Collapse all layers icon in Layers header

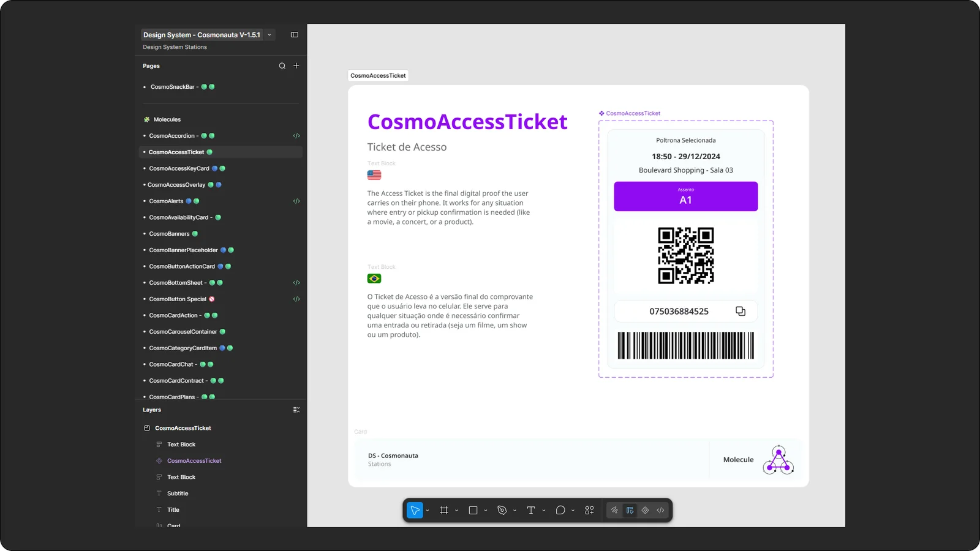click(296, 410)
